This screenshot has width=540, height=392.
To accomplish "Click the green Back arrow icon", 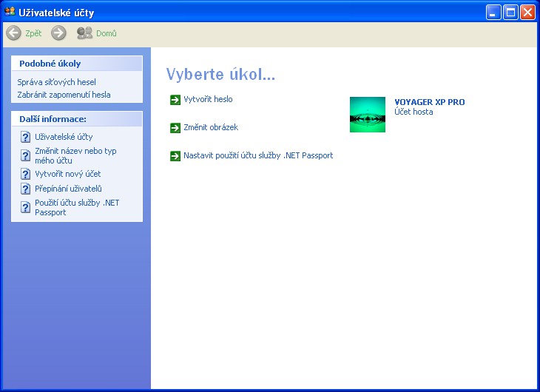I will point(13,33).
